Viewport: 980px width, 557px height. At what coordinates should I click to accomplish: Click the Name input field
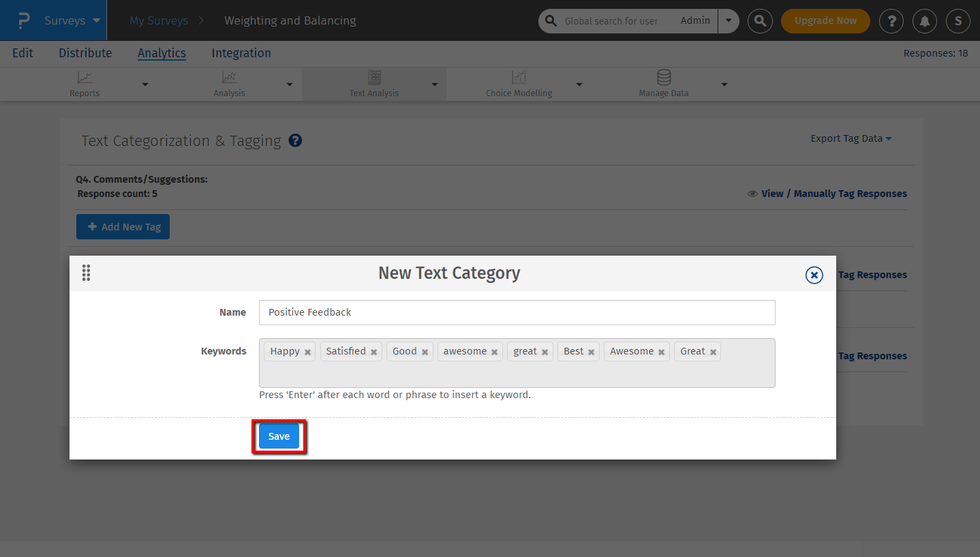517,312
